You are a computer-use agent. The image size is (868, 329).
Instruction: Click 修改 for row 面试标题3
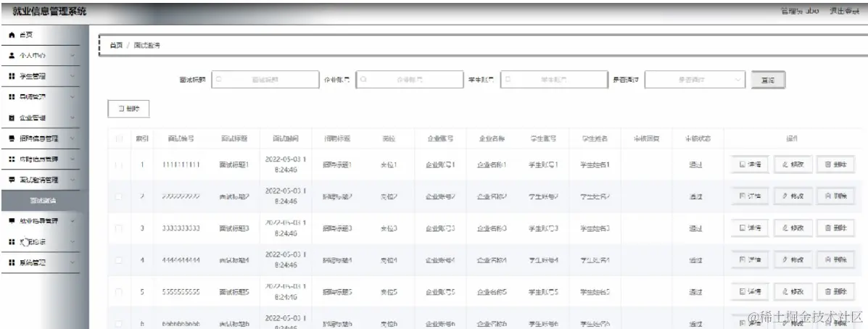[793, 228]
